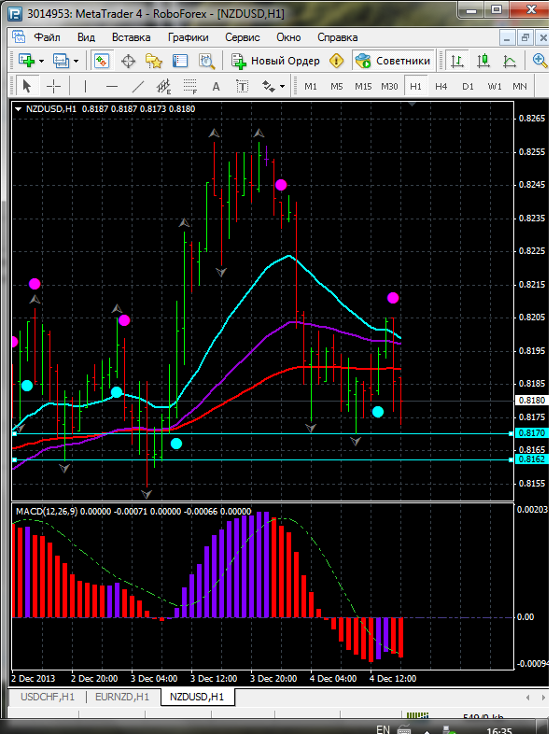Switch to the EURNZD,H1 chart tab
Viewport: 560px width, 734px height.
(x=121, y=697)
